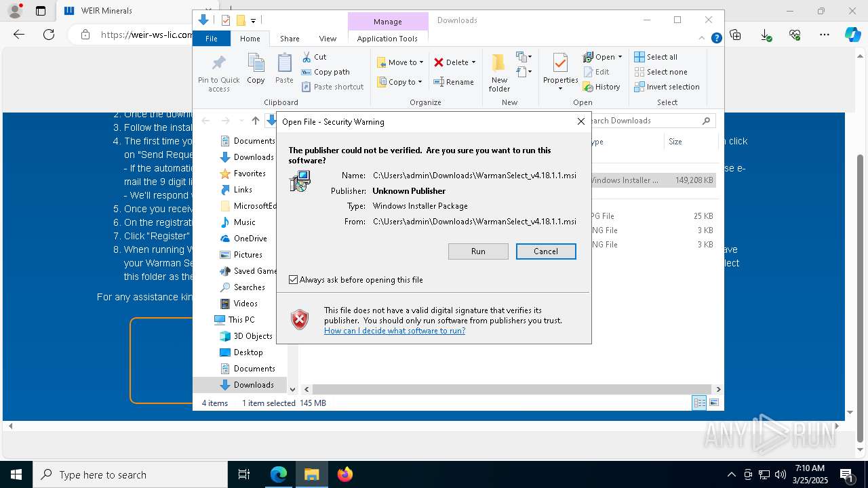Click Run in Security Warning dialog

478,251
